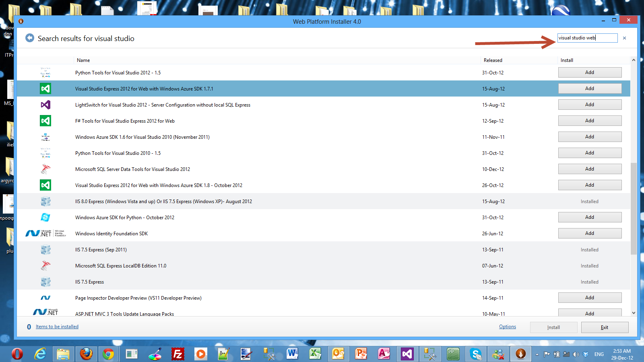Add LightSwitch for Visual Studio 2012

pos(590,105)
